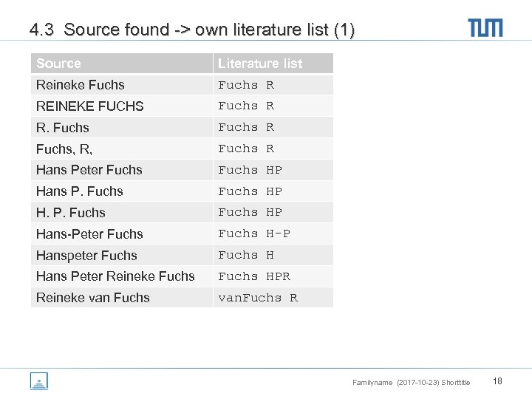Click the 'Hans Peter Reineke Fuchs' cell
532x399 pixels.
(115, 276)
